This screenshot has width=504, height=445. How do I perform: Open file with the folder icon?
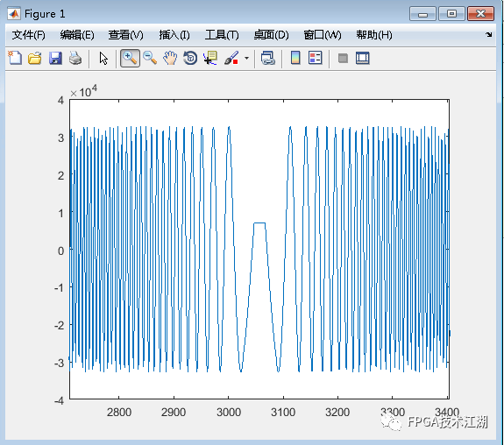click(35, 58)
